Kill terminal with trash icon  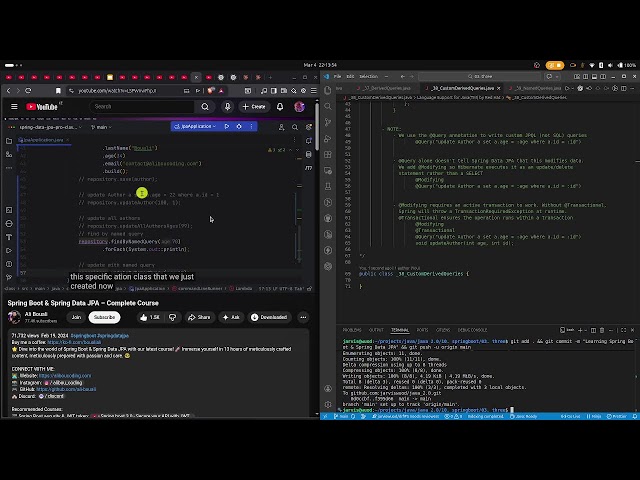point(602,330)
